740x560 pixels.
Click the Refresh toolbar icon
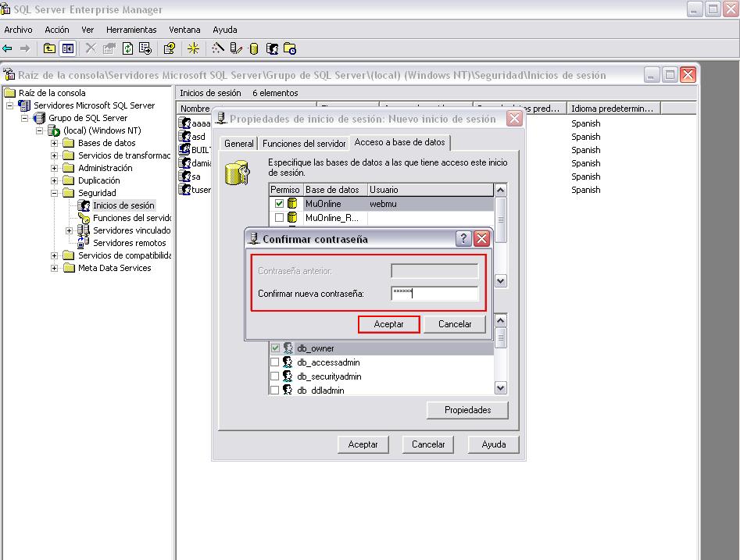click(x=127, y=48)
